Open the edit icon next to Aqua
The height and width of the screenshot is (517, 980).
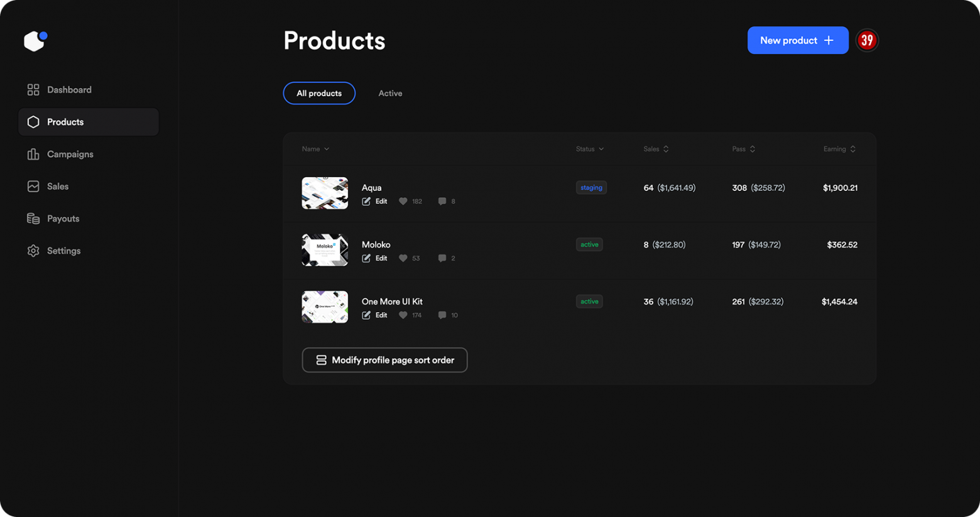pyautogui.click(x=366, y=201)
